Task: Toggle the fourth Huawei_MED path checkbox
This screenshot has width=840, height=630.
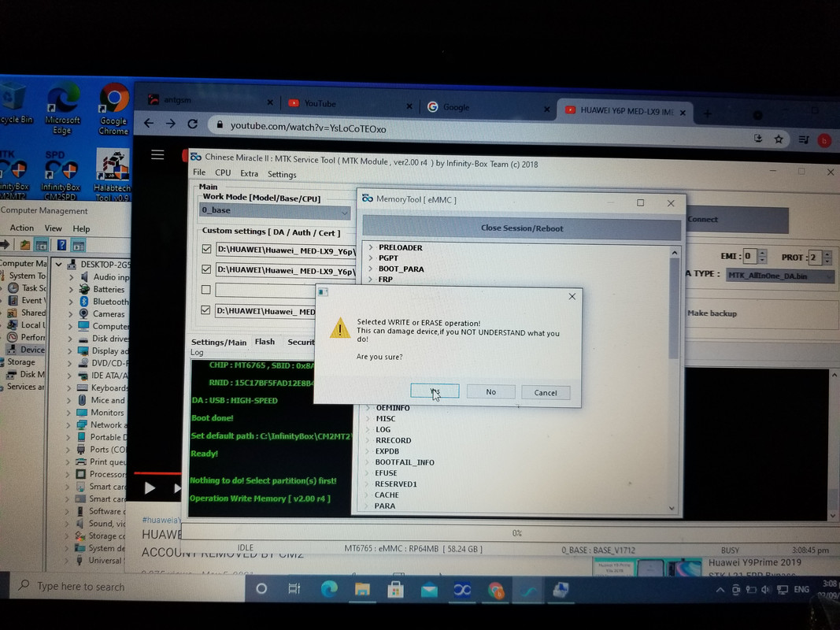Action: tap(205, 310)
